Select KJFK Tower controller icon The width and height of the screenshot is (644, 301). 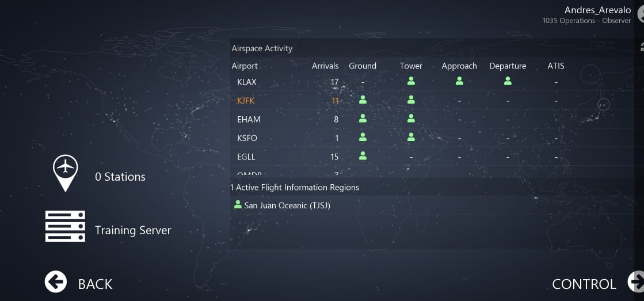(x=411, y=100)
